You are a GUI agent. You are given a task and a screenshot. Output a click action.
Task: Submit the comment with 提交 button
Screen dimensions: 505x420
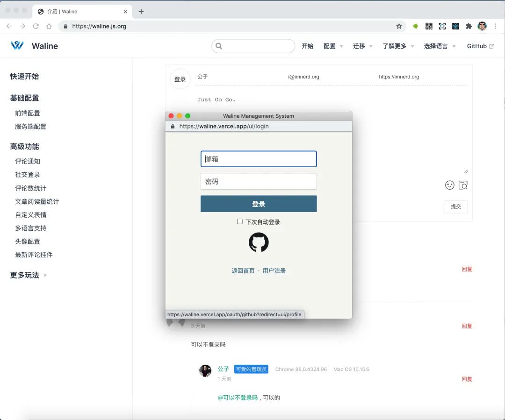[456, 206]
